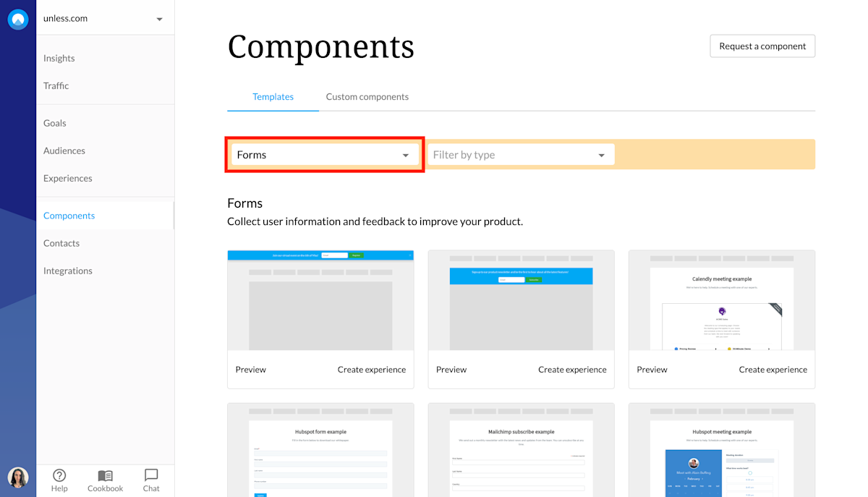Screen dimensions: 868x497
Task: Open the Traffic section
Action: click(56, 85)
